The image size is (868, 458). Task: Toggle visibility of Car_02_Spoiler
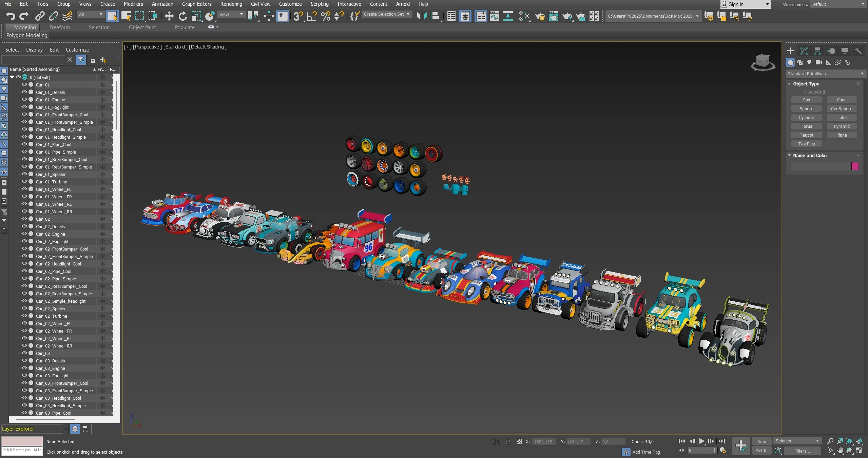(24, 308)
